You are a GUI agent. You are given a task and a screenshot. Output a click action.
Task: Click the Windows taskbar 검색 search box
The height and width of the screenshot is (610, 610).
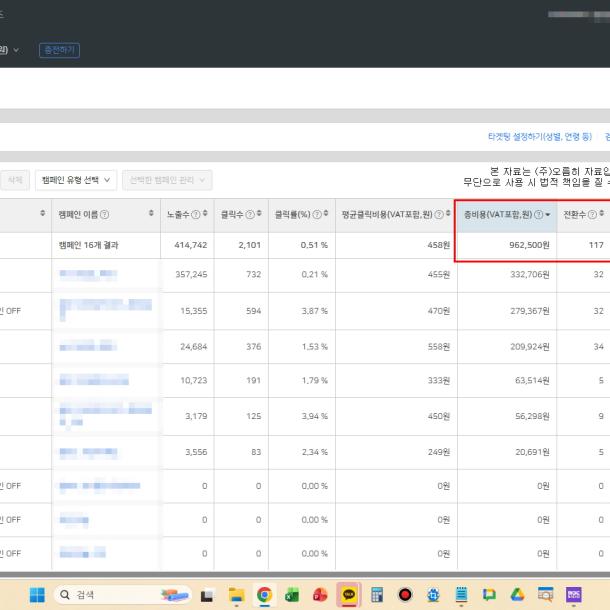coord(100,594)
